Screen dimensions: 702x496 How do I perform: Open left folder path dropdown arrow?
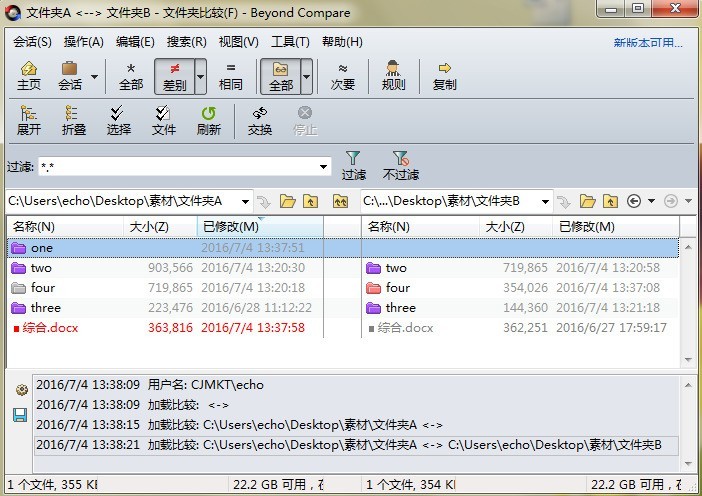[246, 201]
